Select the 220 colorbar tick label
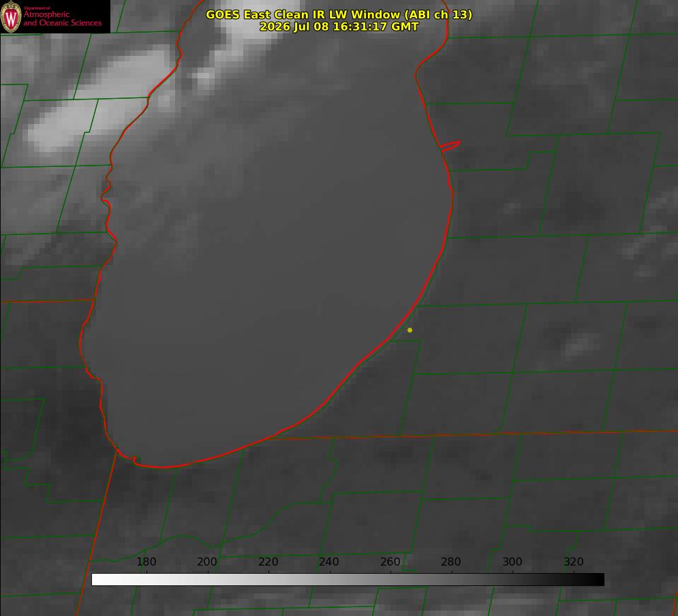The height and width of the screenshot is (616, 678). (268, 561)
